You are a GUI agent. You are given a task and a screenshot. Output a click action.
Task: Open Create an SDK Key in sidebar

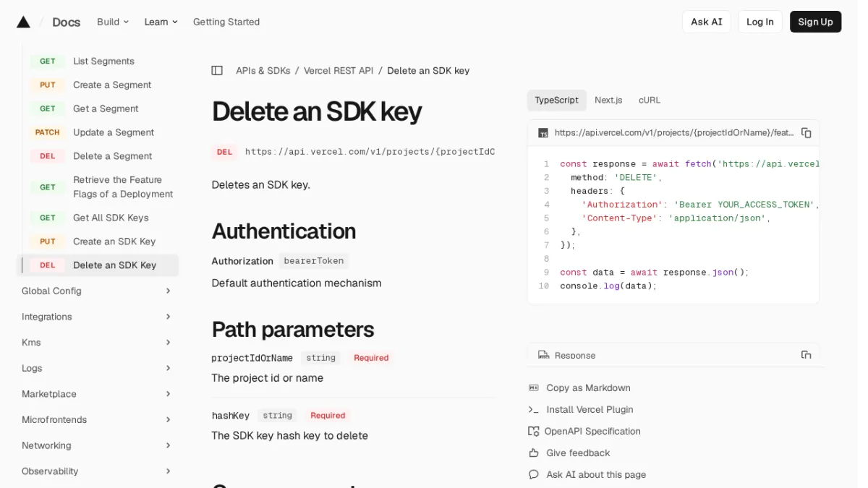(x=114, y=241)
